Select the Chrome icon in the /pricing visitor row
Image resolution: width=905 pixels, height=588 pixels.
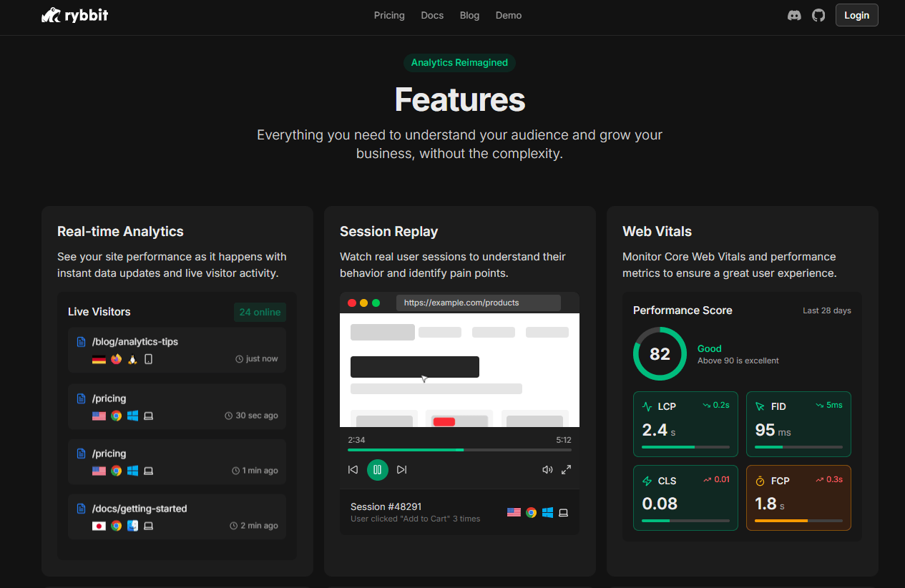point(115,415)
